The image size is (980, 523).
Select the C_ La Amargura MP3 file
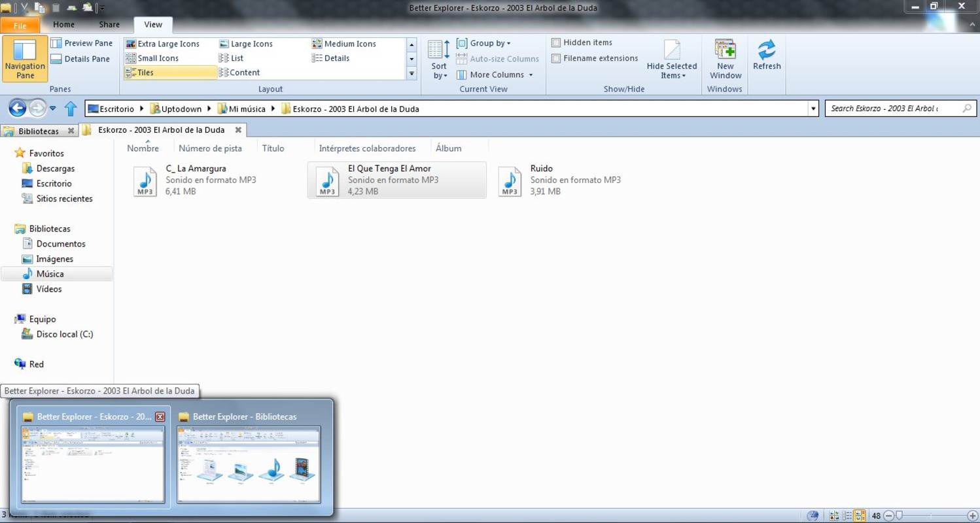[x=215, y=180]
